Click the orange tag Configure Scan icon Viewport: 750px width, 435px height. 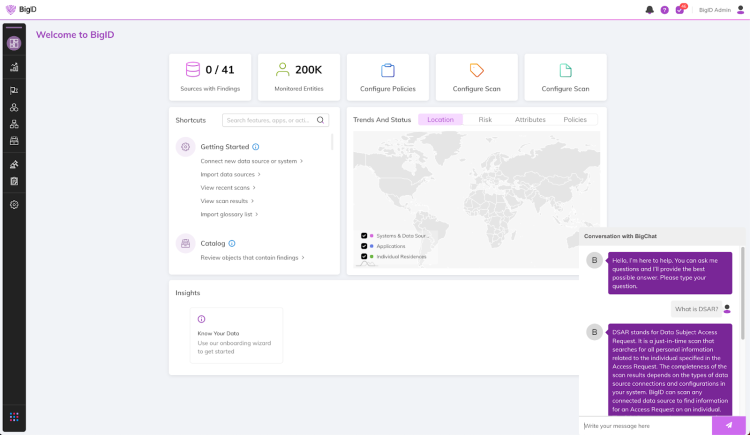[x=476, y=70]
